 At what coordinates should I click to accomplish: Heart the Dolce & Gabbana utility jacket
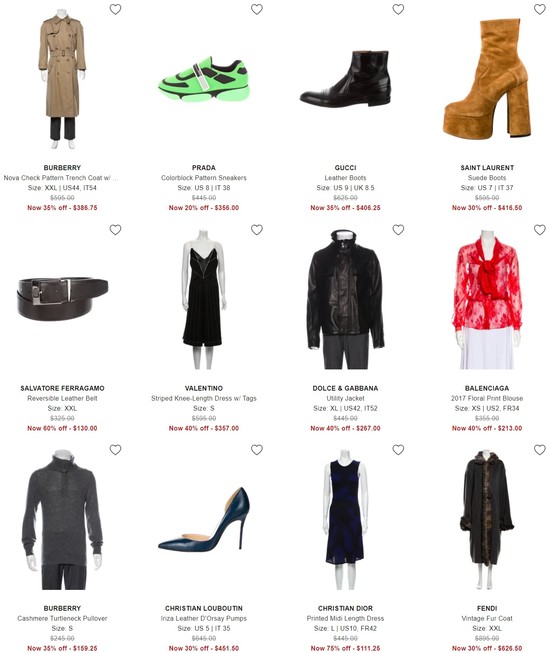(x=398, y=229)
